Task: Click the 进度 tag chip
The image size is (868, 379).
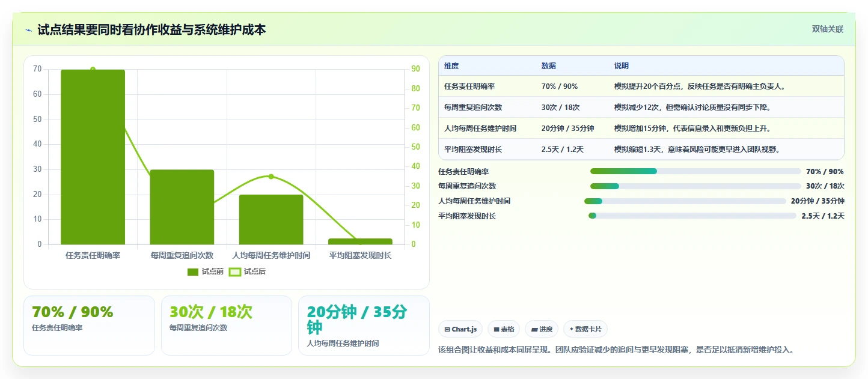Action: 542,329
